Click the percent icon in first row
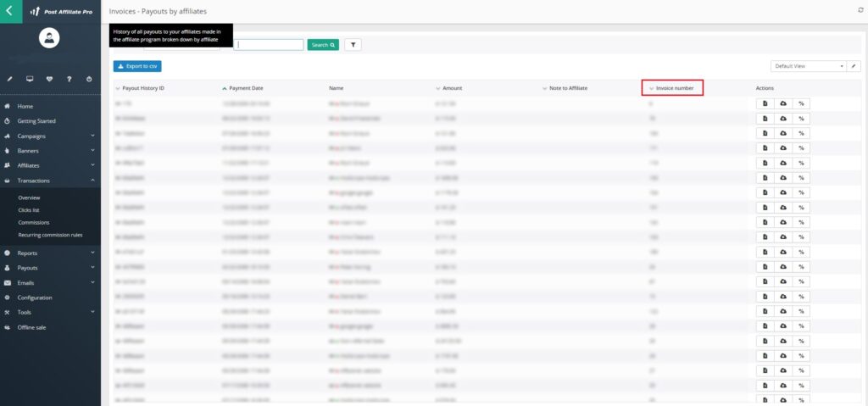868x406 pixels. [x=801, y=103]
